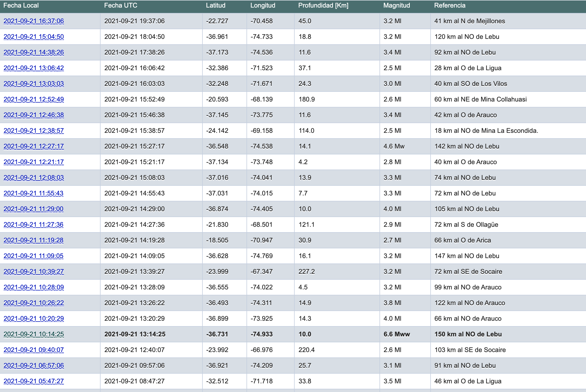
Task: Open the 10:14:25 magnitude 6.6 earthquake link
Action: coord(34,334)
